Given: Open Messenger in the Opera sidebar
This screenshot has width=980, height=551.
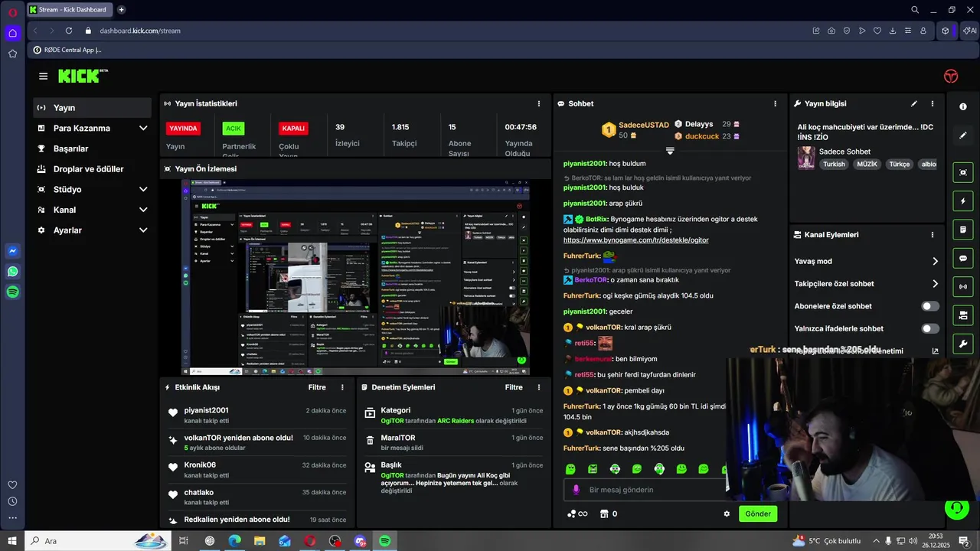Looking at the screenshot, I should click(x=12, y=251).
